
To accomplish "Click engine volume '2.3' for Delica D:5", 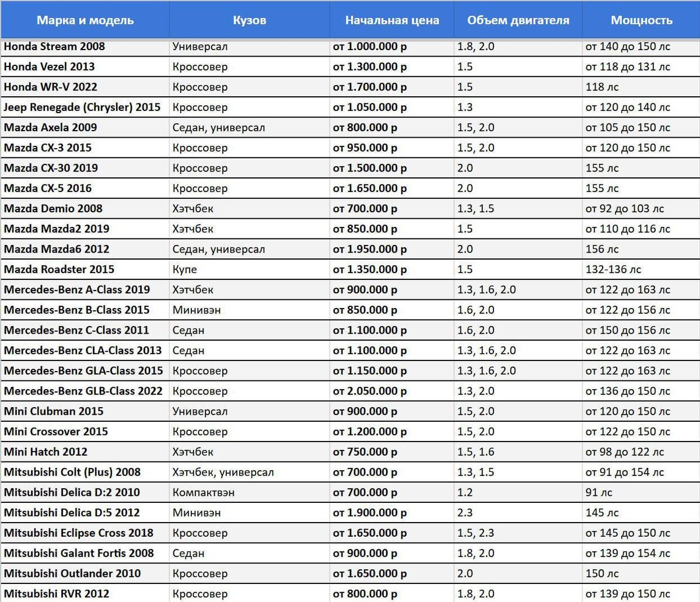I will click(x=518, y=513).
